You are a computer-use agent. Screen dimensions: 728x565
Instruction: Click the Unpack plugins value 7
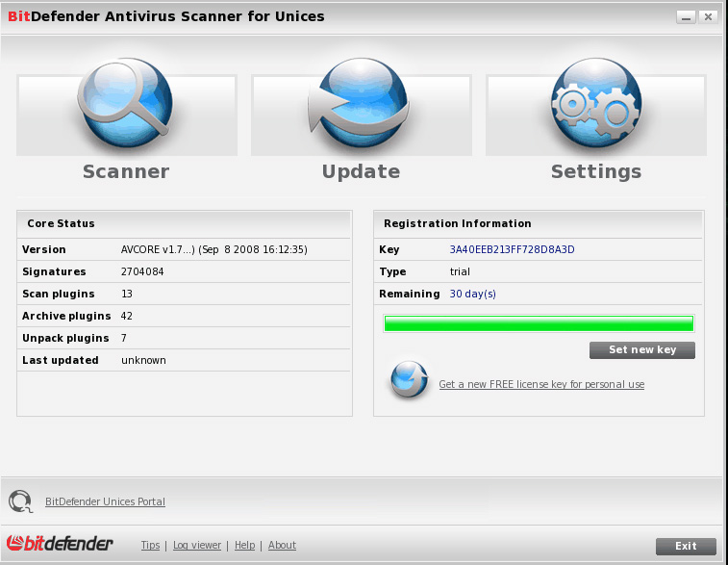point(123,338)
